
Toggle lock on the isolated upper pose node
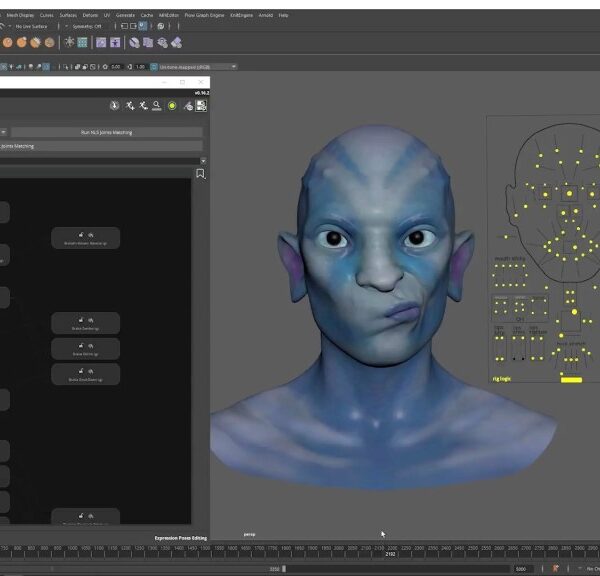point(81,235)
